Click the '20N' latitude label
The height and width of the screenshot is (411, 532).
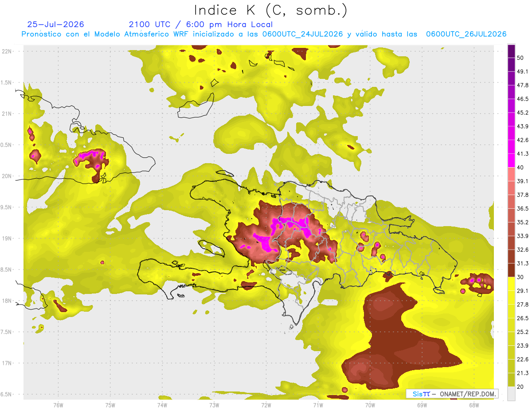[x=7, y=176]
